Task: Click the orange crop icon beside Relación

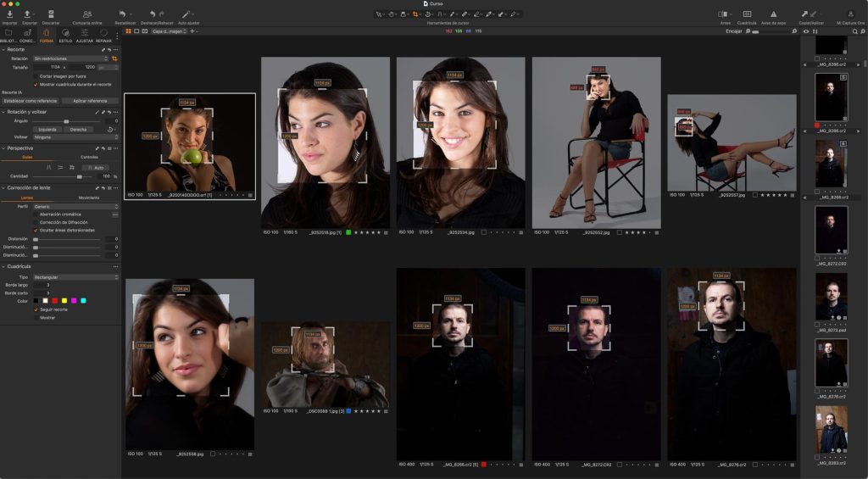Action: pos(114,58)
